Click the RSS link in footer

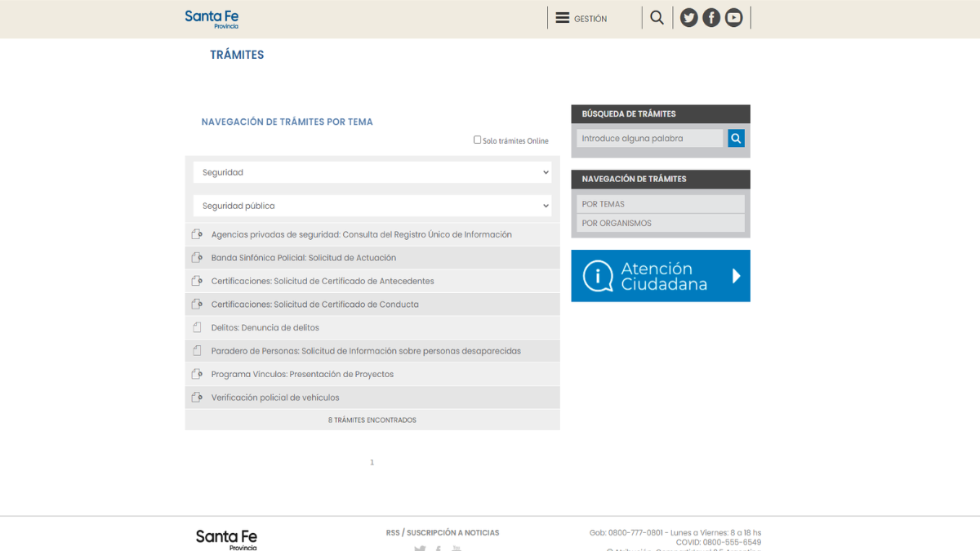click(x=393, y=533)
